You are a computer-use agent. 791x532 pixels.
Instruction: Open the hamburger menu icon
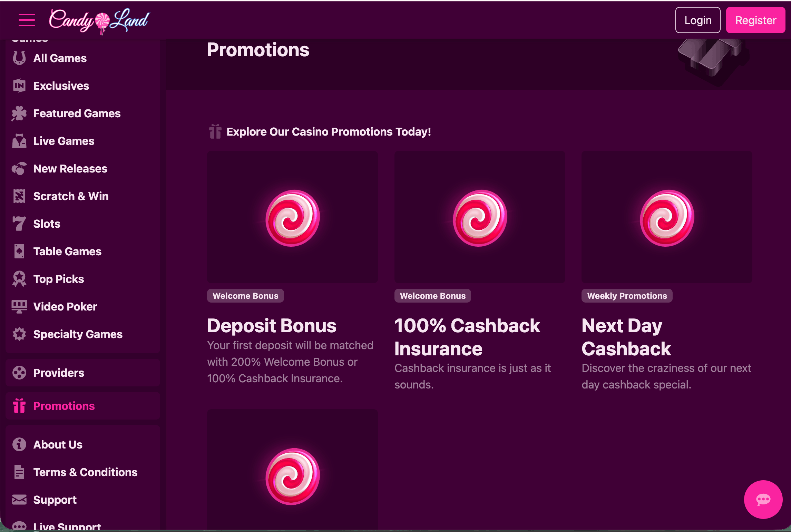[x=27, y=20]
